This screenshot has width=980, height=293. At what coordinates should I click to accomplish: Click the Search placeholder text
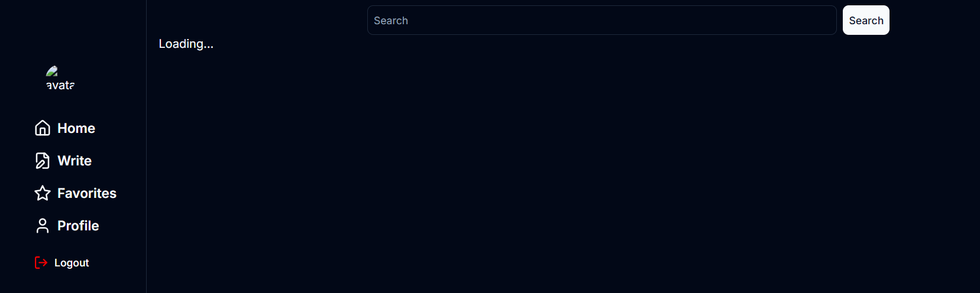click(391, 21)
